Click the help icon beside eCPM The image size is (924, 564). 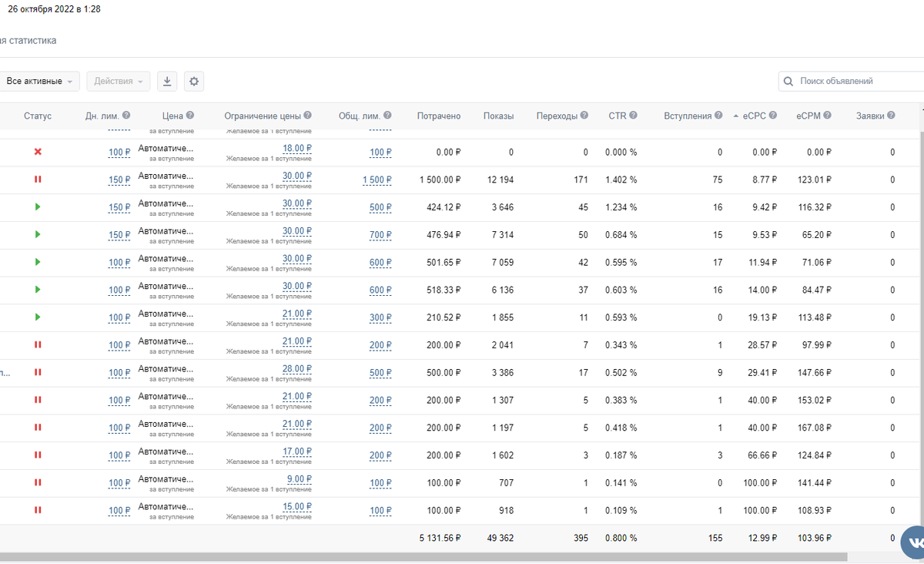(x=827, y=116)
